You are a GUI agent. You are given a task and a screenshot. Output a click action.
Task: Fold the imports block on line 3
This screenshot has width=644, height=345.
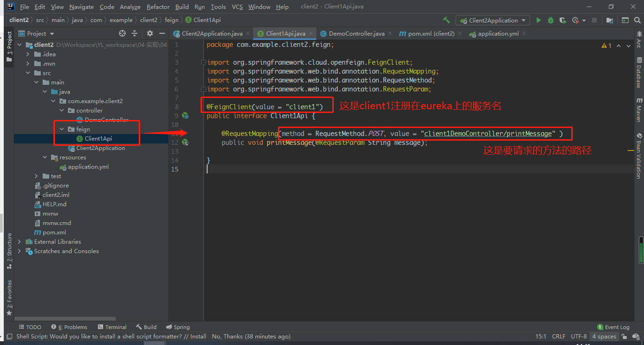point(203,62)
